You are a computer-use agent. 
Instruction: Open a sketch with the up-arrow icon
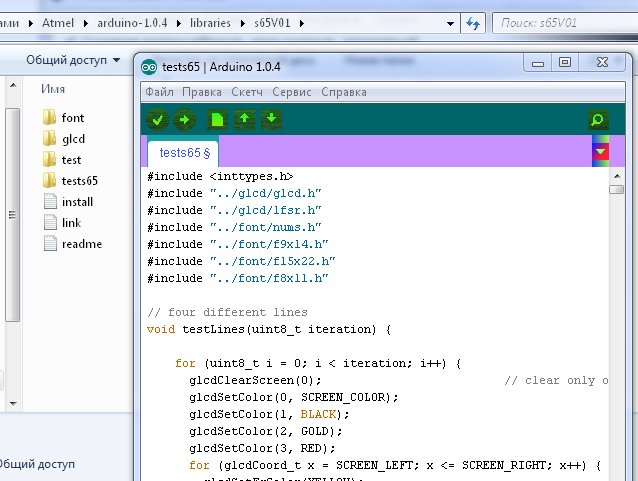pyautogui.click(x=244, y=120)
